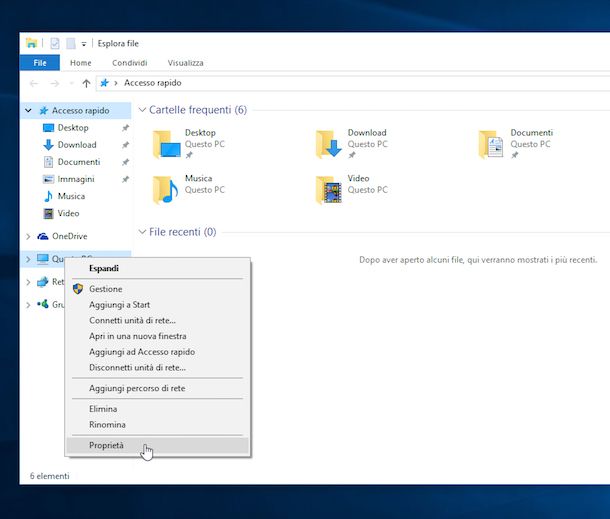Open Documenti in the navigation pane
The width and height of the screenshot is (610, 519).
pyautogui.click(x=79, y=162)
